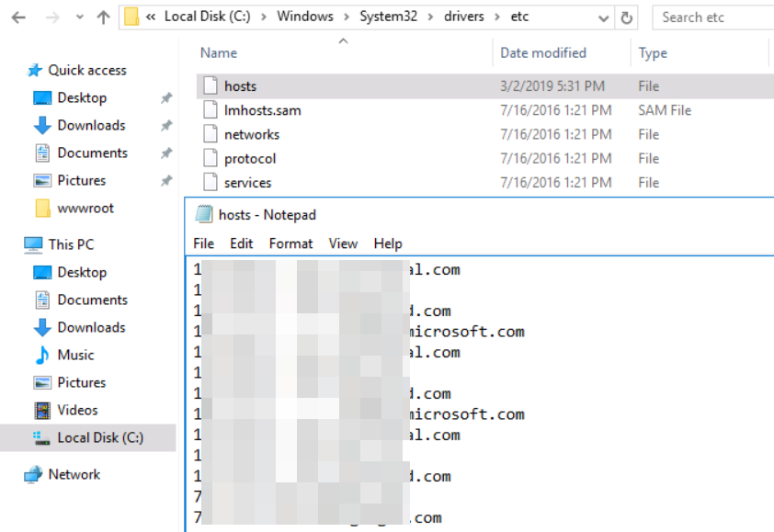Click SAM File type cell
The width and height of the screenshot is (774, 532).
point(665,110)
